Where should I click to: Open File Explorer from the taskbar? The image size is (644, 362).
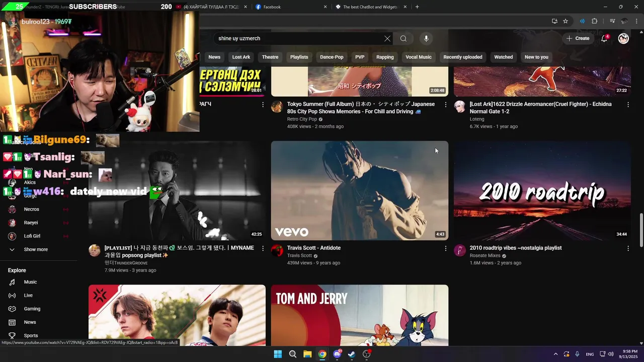307,354
